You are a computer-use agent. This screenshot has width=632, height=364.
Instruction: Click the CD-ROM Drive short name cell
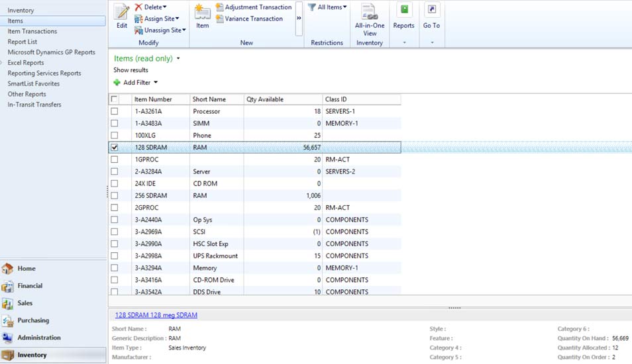[x=217, y=280]
